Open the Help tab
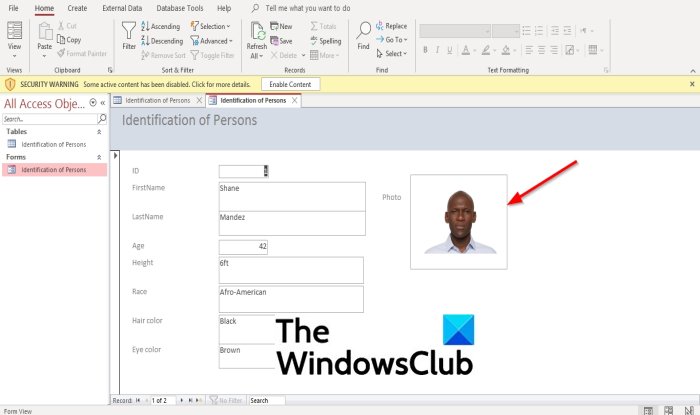This screenshot has height=415, width=700. [x=224, y=8]
